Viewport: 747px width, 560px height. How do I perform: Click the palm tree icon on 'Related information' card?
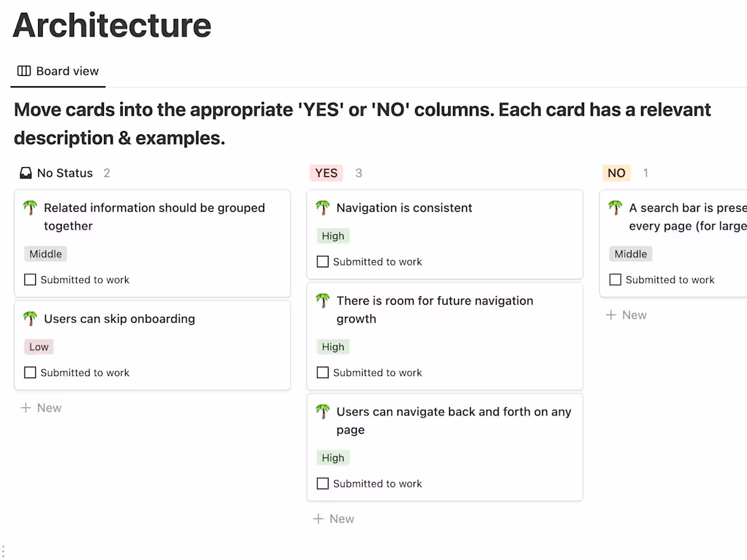[29, 208]
